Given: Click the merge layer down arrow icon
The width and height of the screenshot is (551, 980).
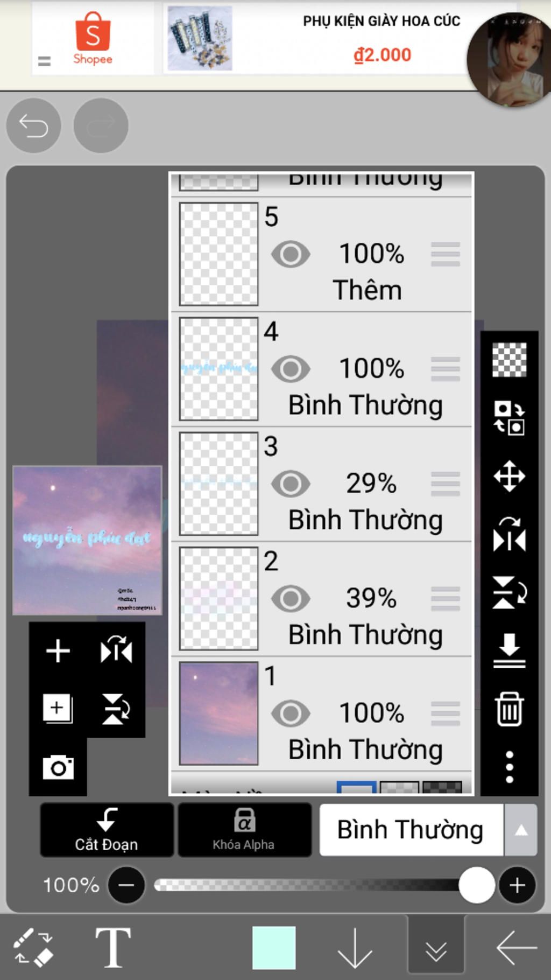Looking at the screenshot, I should pyautogui.click(x=509, y=650).
